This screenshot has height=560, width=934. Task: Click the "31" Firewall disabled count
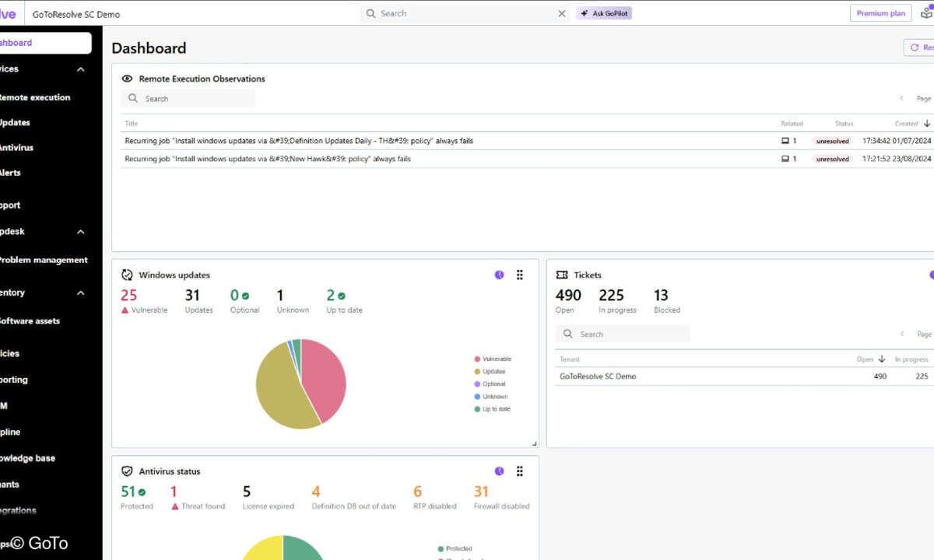point(481,492)
